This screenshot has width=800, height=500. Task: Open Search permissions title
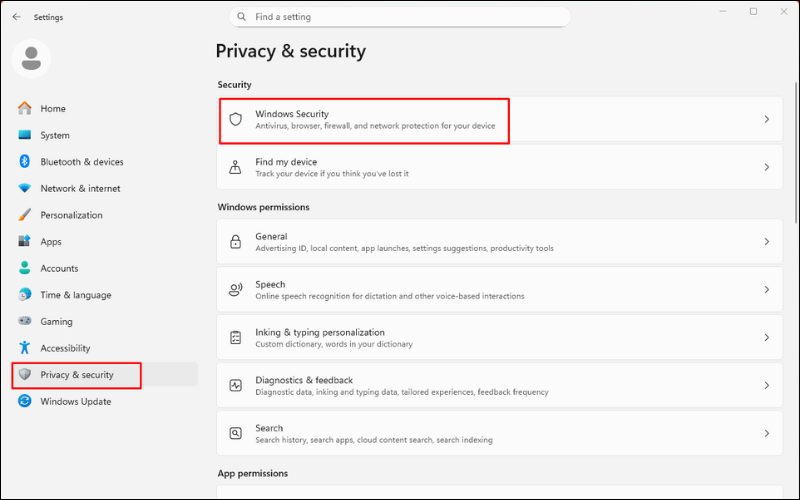tap(269, 428)
